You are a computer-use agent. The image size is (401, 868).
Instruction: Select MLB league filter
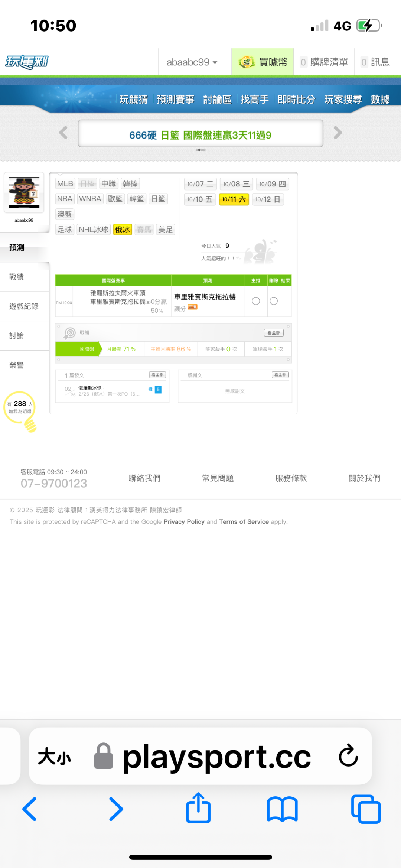(65, 183)
